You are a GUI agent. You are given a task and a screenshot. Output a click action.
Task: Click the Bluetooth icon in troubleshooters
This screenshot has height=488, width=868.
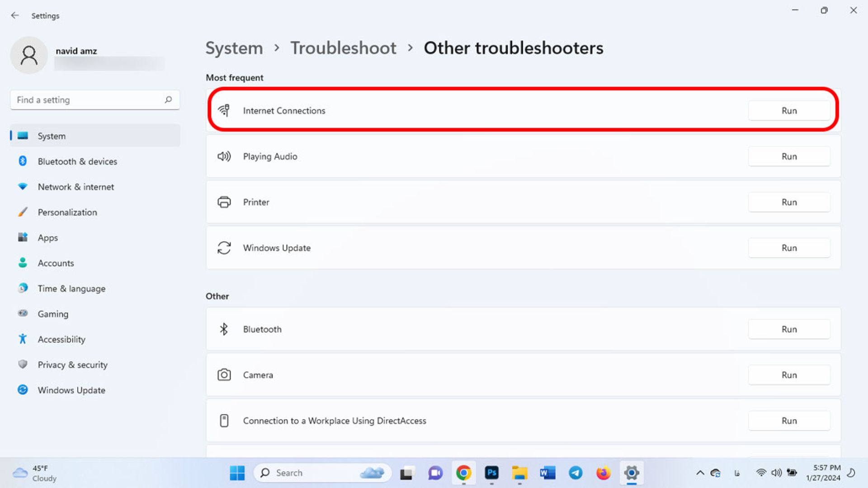[224, 329]
